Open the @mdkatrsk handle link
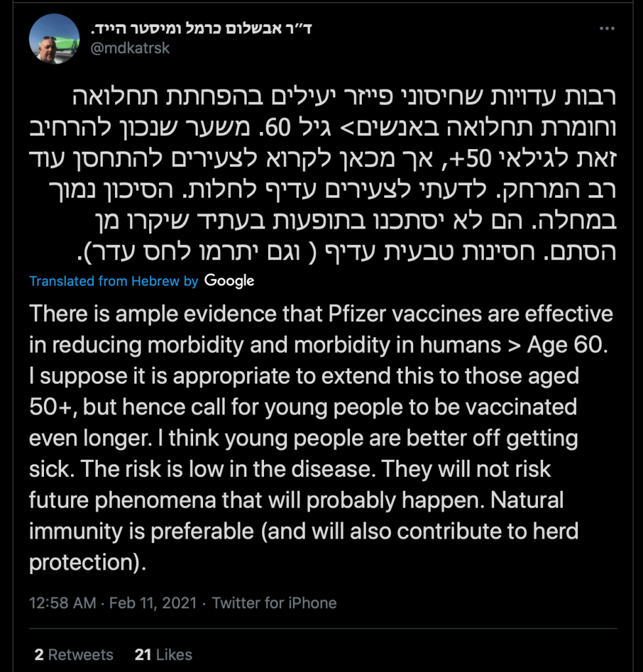643x672 pixels. [130, 49]
